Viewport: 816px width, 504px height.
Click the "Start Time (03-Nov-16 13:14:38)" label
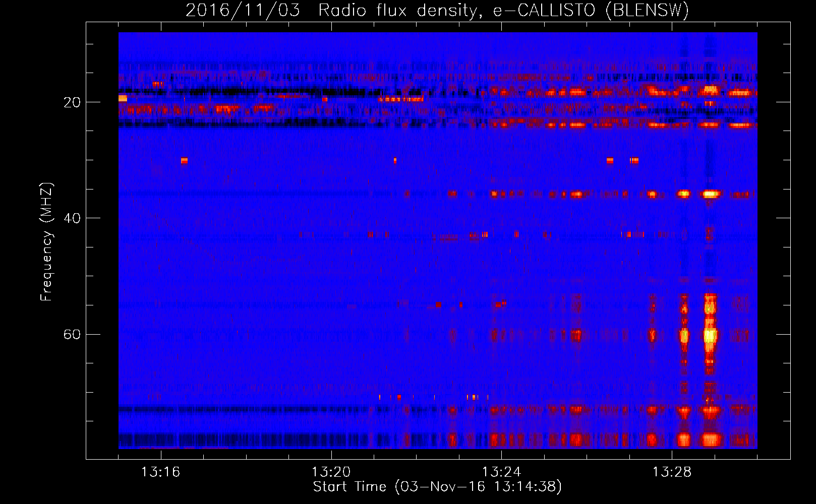tap(437, 487)
